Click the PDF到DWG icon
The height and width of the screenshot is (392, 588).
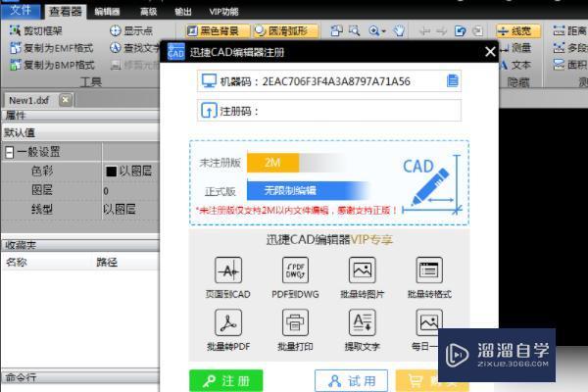point(296,270)
